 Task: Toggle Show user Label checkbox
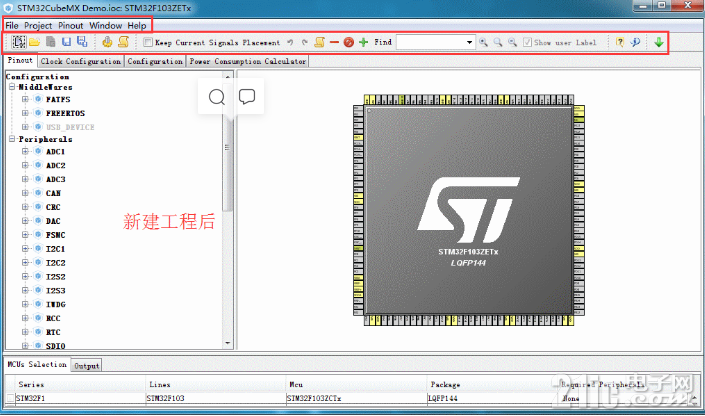coord(527,42)
